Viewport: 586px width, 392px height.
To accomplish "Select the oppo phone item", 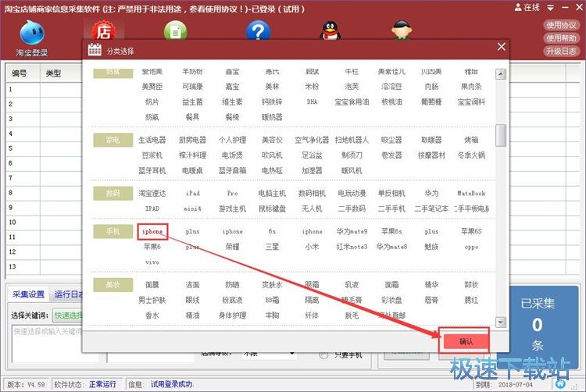I will coord(471,247).
